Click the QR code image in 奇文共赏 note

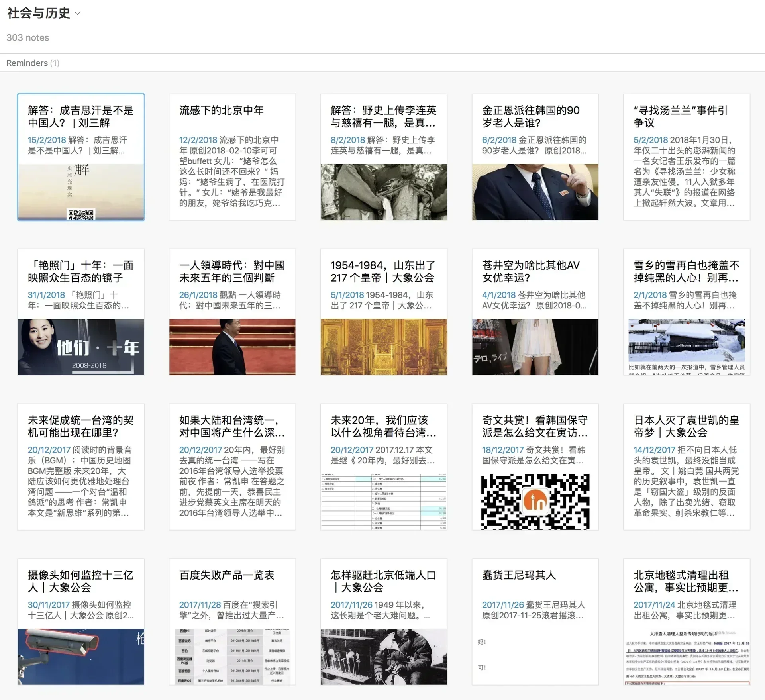coord(535,502)
